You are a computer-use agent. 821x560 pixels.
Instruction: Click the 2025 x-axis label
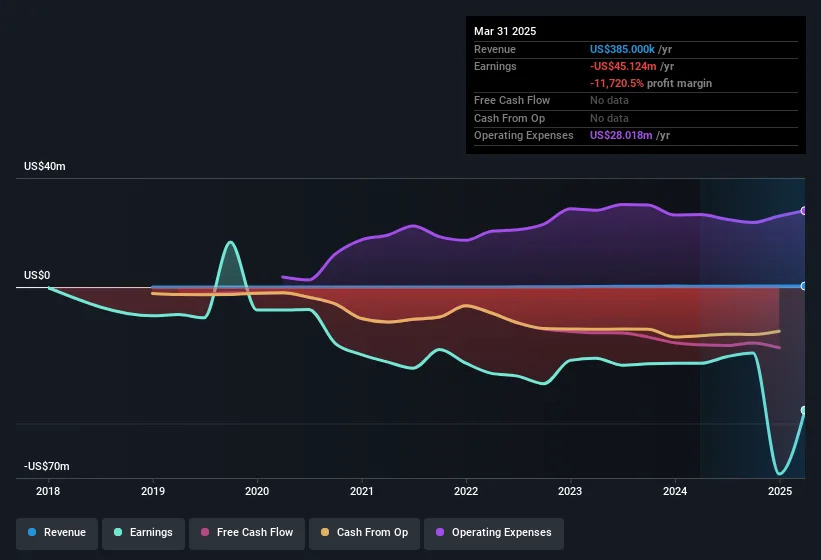coord(780,491)
